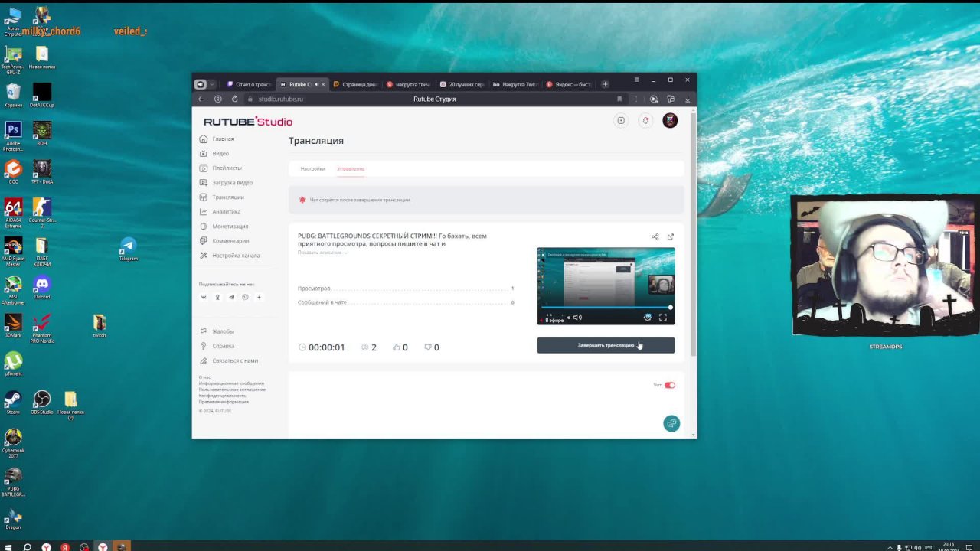This screenshot has height=551, width=980.
Task: Switch to the Отчет о трансляции browser tab
Action: [249, 84]
